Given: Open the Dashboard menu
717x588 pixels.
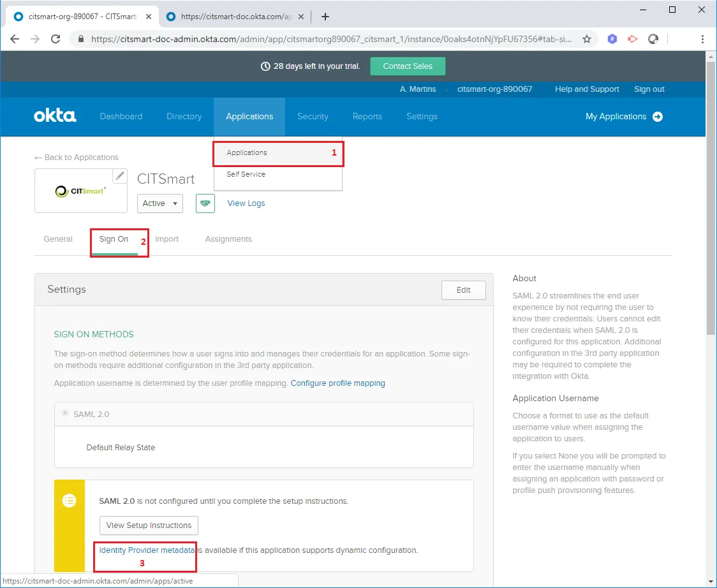Looking at the screenshot, I should pos(121,117).
